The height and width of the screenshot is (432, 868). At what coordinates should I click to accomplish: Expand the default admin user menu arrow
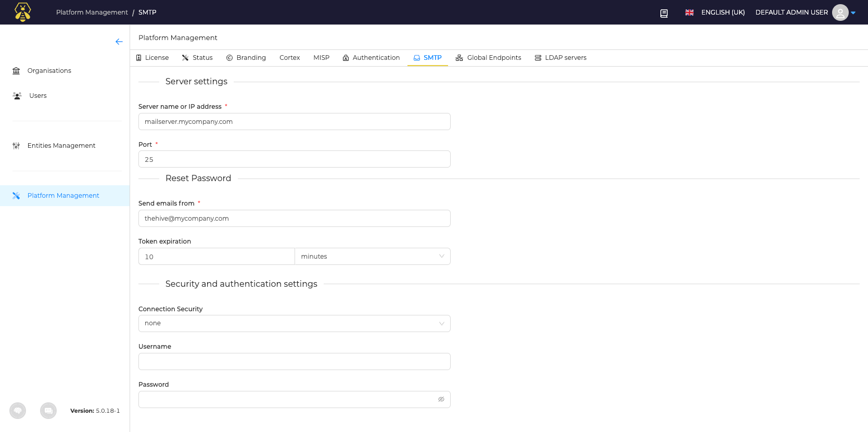(853, 12)
